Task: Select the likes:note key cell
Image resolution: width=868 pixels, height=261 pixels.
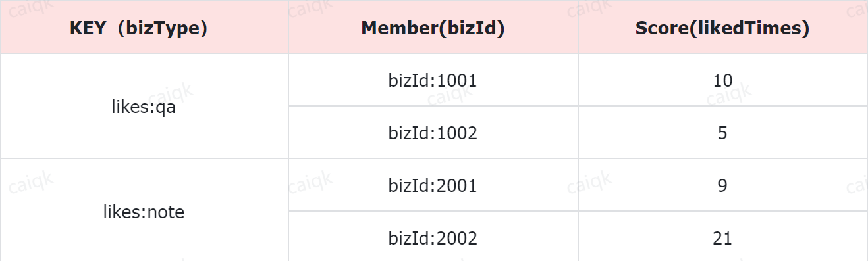Action: (x=144, y=212)
